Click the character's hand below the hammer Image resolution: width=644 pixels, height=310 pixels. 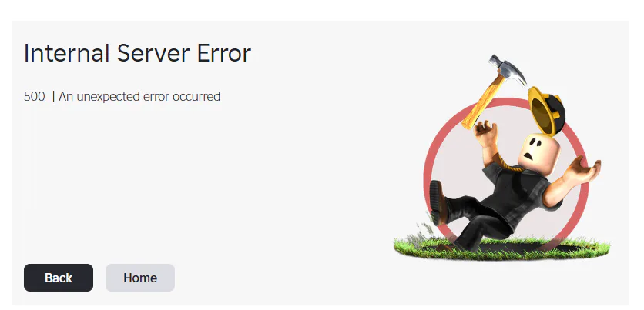(x=485, y=134)
